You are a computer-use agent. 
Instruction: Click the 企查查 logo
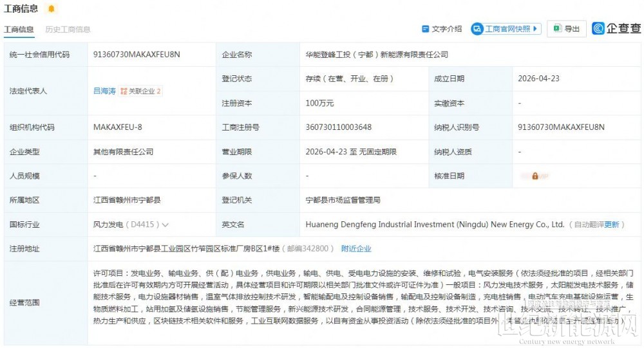pyautogui.click(x=616, y=29)
